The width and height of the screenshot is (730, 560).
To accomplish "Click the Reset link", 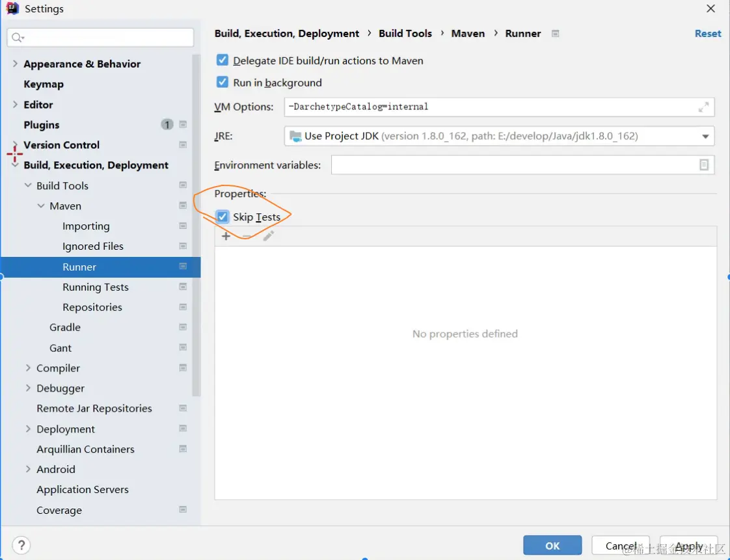I will (x=708, y=34).
